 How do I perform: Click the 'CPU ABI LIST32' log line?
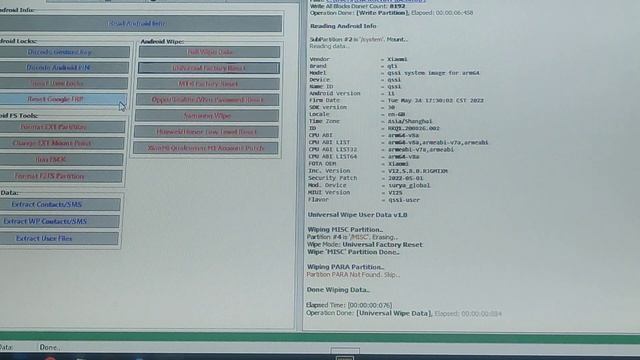pyautogui.click(x=381, y=149)
